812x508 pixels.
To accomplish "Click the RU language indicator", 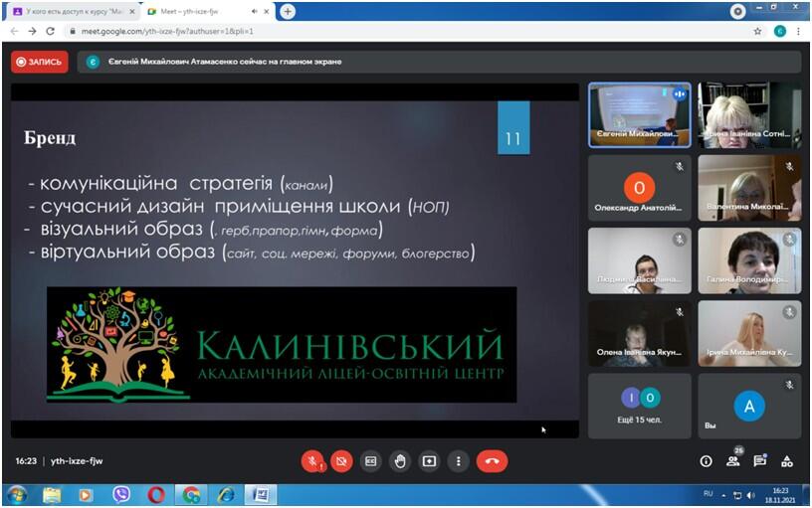I will pos(708,493).
